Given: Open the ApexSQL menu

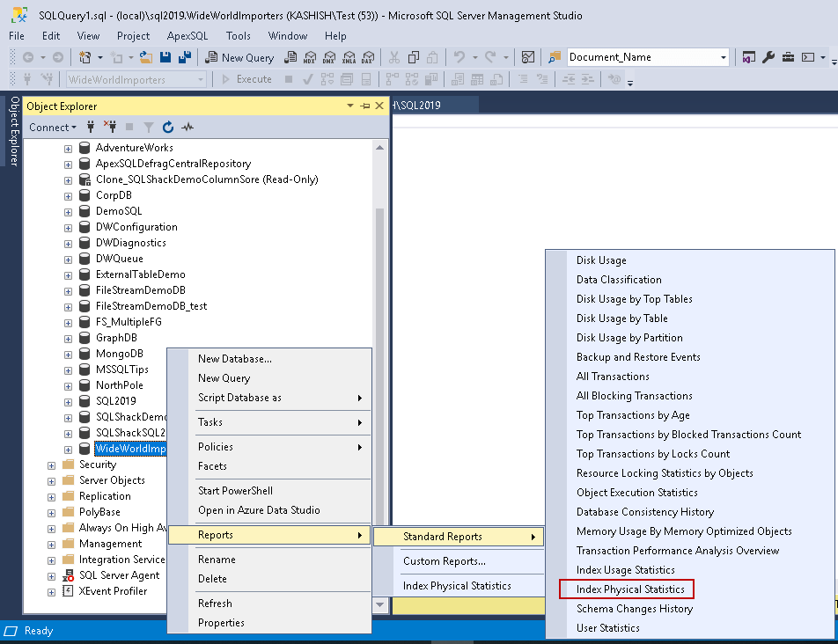Looking at the screenshot, I should point(187,36).
